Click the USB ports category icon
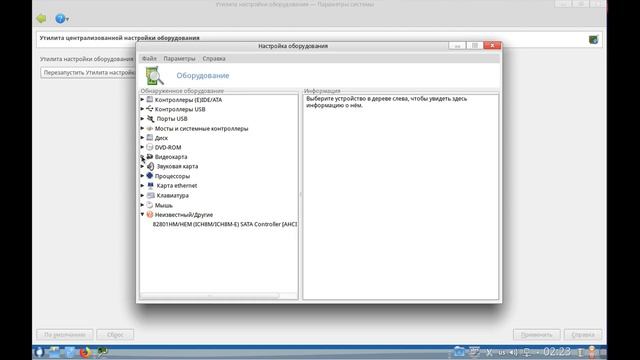This screenshot has height=360, width=640. point(151,118)
